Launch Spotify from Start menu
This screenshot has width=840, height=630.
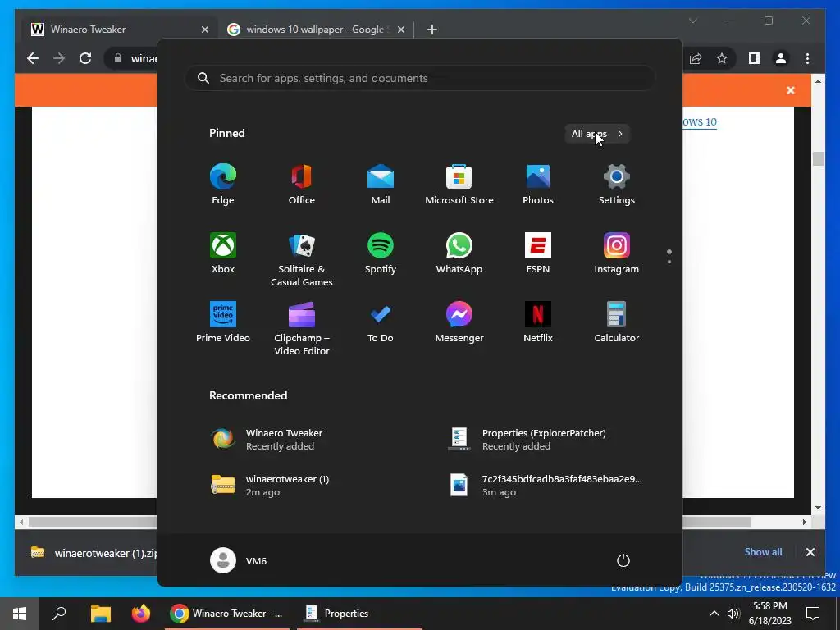(381, 254)
